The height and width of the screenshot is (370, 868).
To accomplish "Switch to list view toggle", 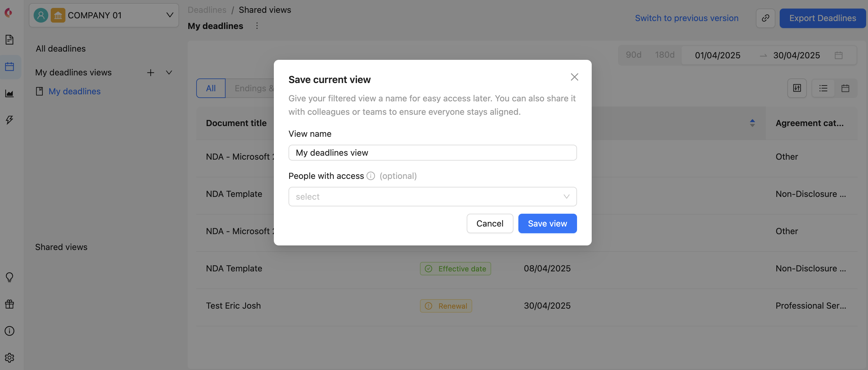I will tap(823, 88).
